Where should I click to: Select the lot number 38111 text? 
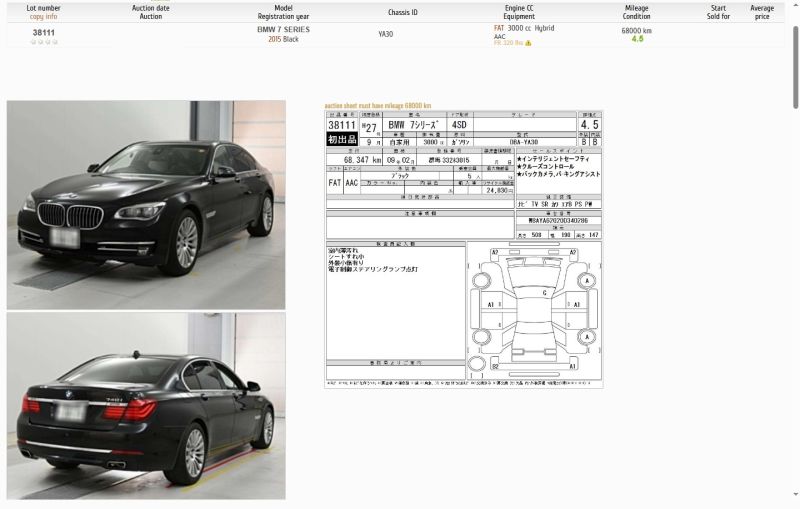point(44,33)
